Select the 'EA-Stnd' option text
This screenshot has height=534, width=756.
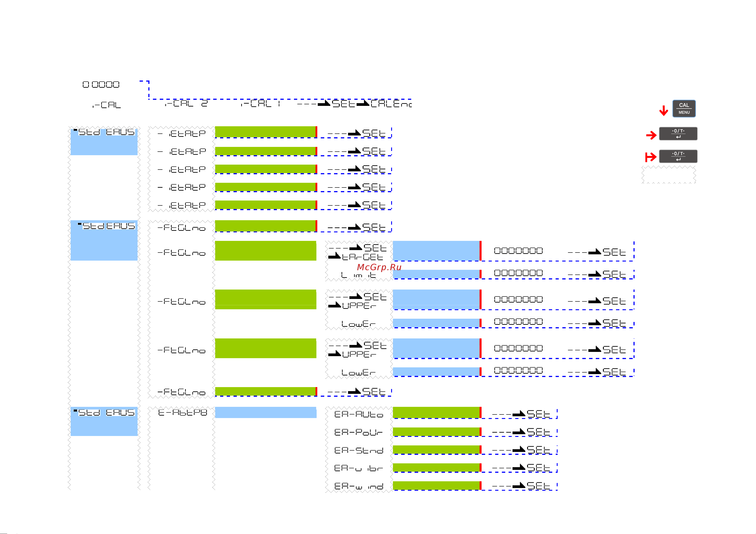(x=359, y=450)
